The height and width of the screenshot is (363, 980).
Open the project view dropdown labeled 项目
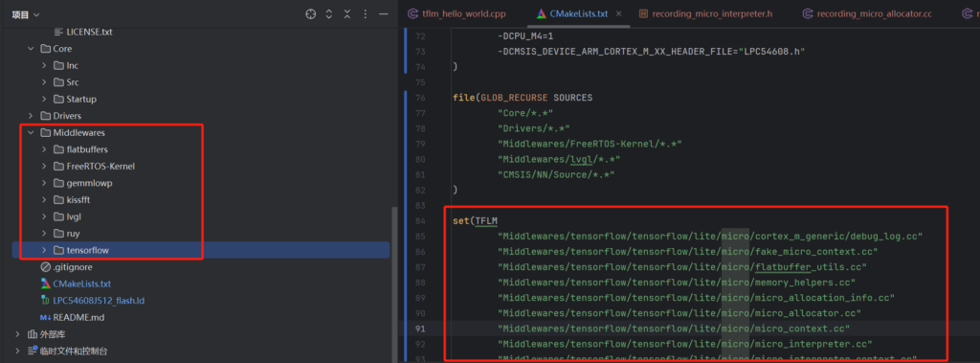point(26,14)
